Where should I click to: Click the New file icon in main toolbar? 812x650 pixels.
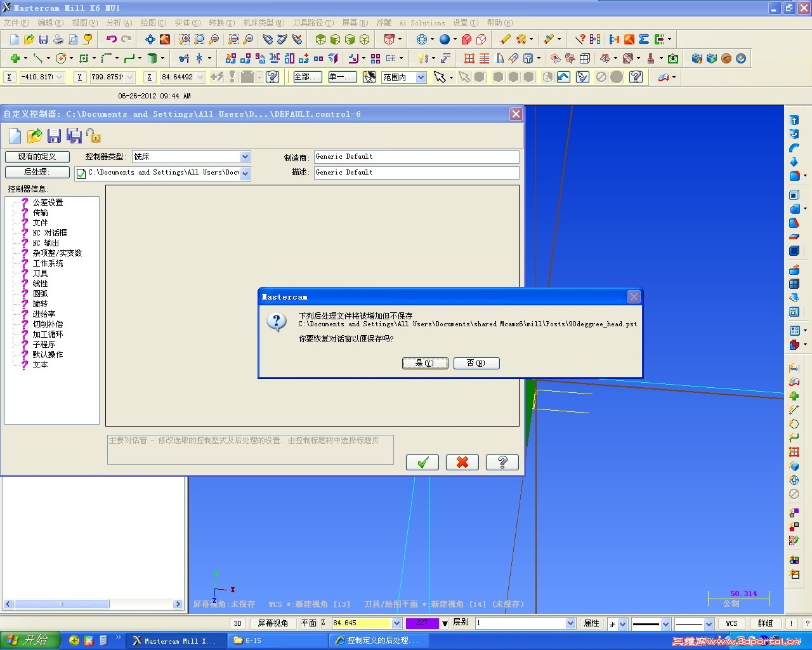[x=14, y=39]
